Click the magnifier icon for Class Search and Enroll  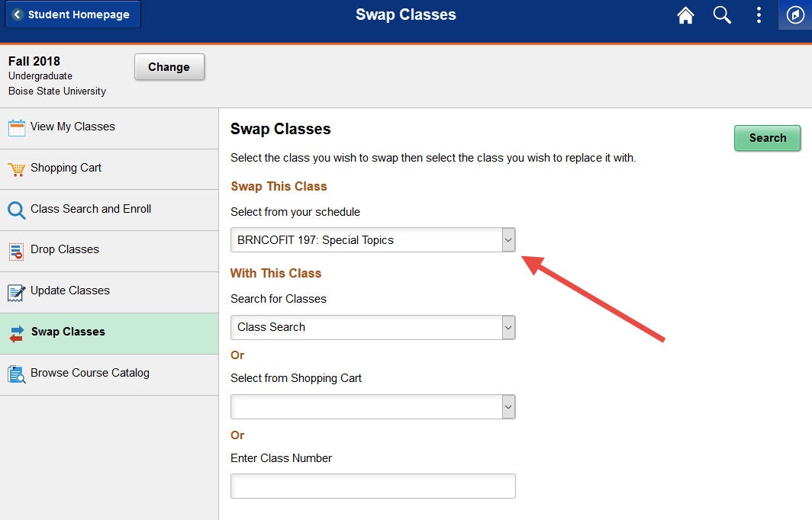click(x=17, y=210)
